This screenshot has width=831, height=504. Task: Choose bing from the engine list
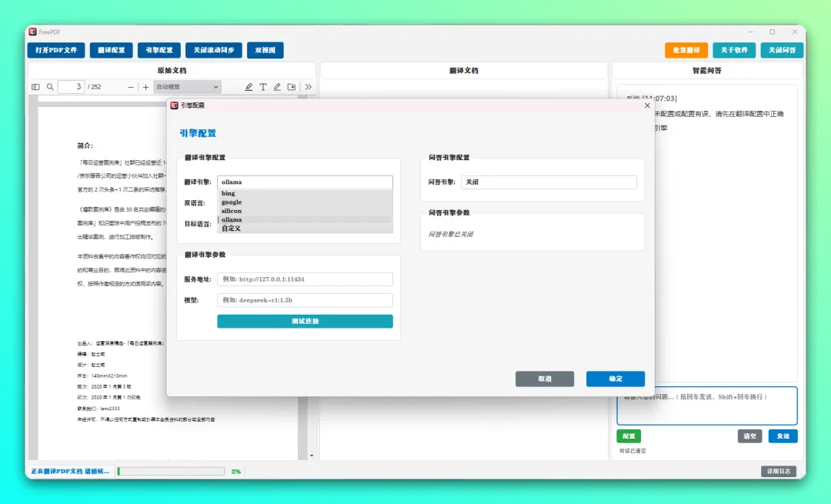coord(305,193)
